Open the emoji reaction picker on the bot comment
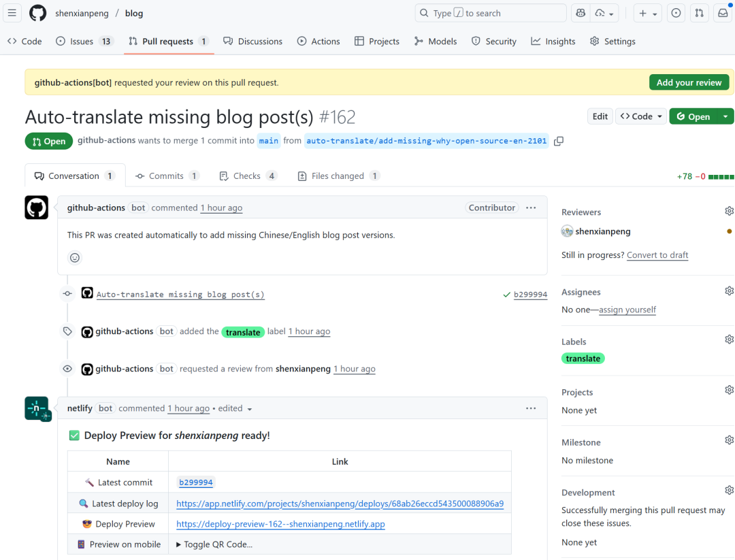 click(x=74, y=257)
